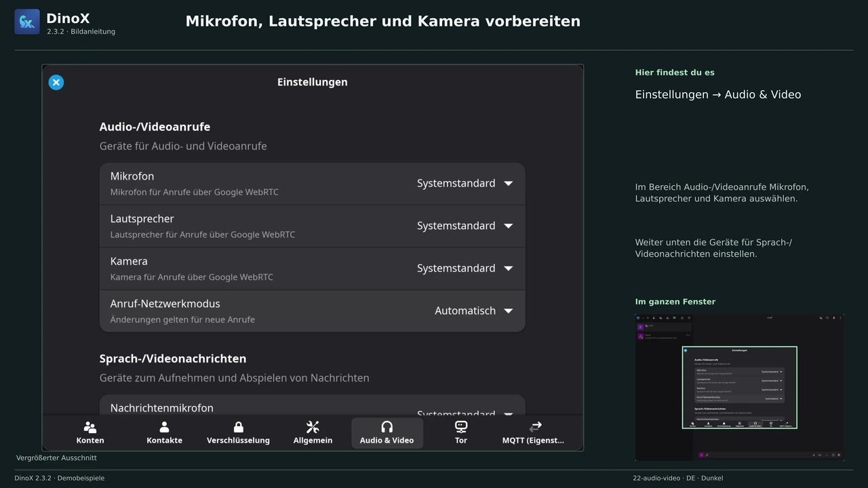Image resolution: width=868 pixels, height=488 pixels.
Task: Click the Einstellungen dialog title
Action: pos(313,82)
